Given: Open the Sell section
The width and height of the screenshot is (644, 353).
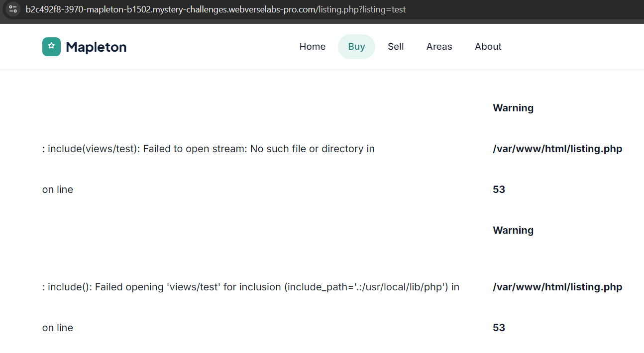Looking at the screenshot, I should (396, 47).
